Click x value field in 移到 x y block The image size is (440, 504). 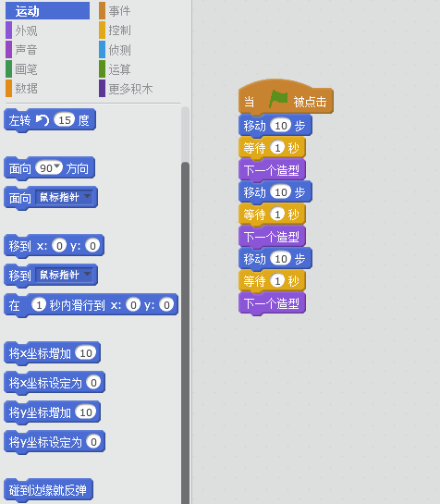(59, 246)
